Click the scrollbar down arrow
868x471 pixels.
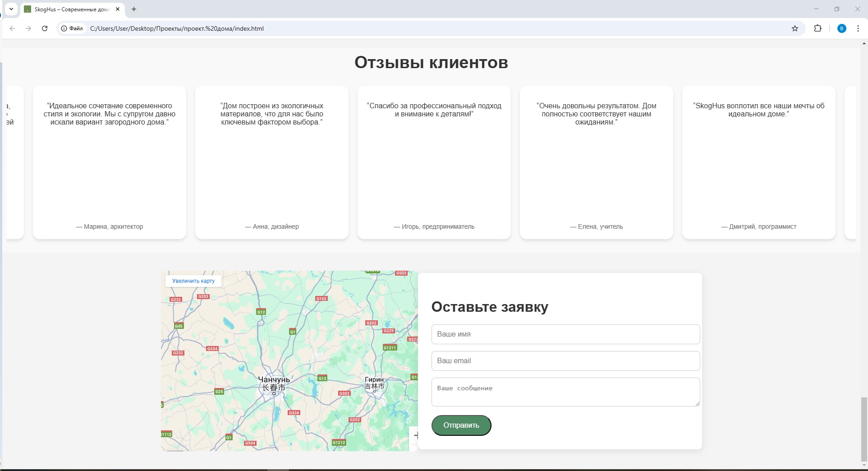click(x=864, y=465)
